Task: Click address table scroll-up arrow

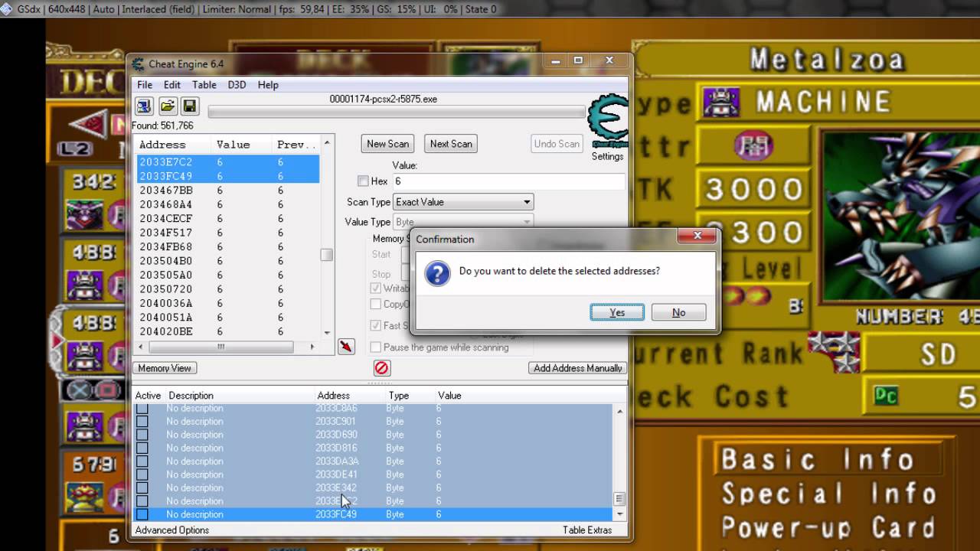Action: pos(619,412)
